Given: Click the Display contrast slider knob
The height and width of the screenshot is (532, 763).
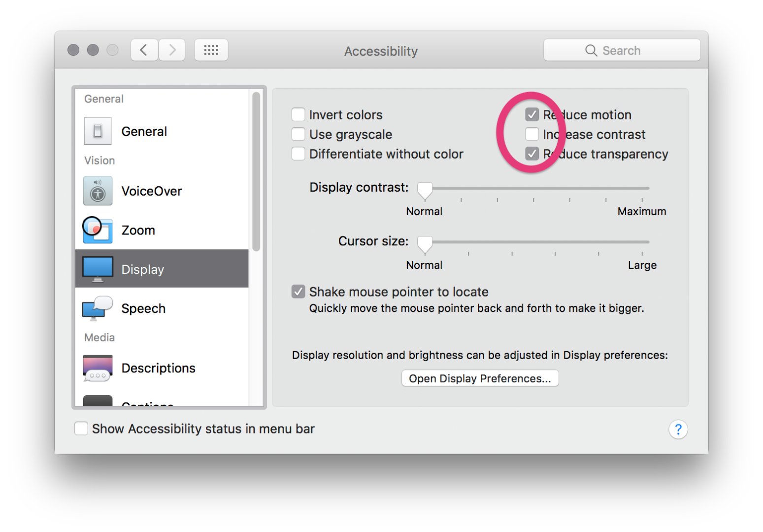Looking at the screenshot, I should point(425,190).
